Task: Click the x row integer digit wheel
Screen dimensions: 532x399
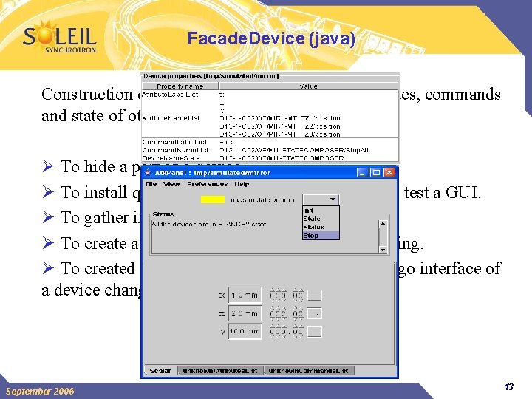Action: [279, 295]
